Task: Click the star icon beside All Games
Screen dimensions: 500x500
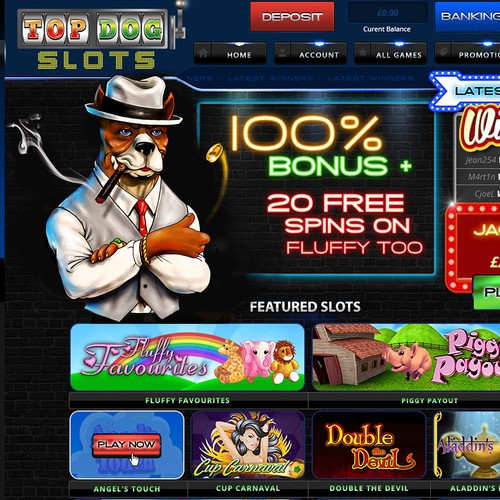Action: coord(363,53)
